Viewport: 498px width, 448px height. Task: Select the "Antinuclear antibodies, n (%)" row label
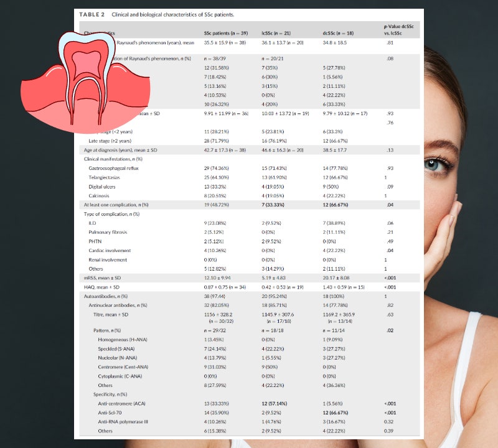[118, 305]
